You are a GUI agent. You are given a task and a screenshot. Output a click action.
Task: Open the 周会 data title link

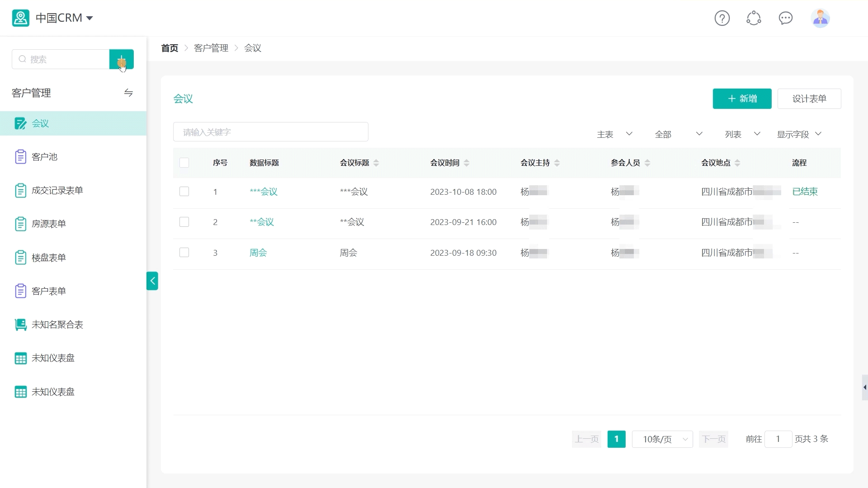coord(258,253)
